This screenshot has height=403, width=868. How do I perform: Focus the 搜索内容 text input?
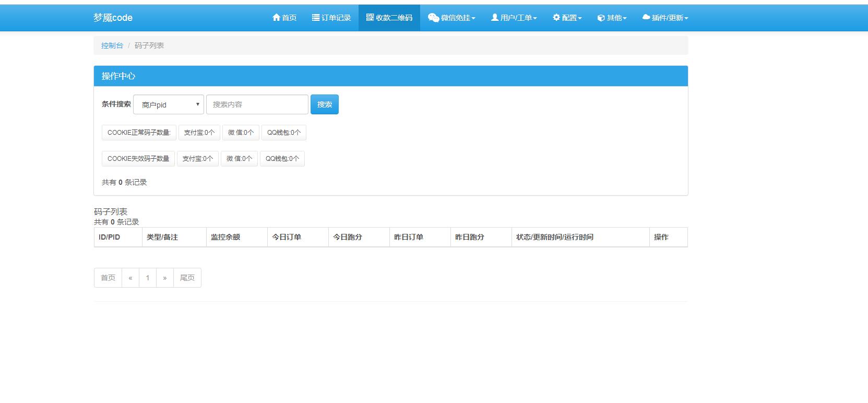[x=257, y=104]
